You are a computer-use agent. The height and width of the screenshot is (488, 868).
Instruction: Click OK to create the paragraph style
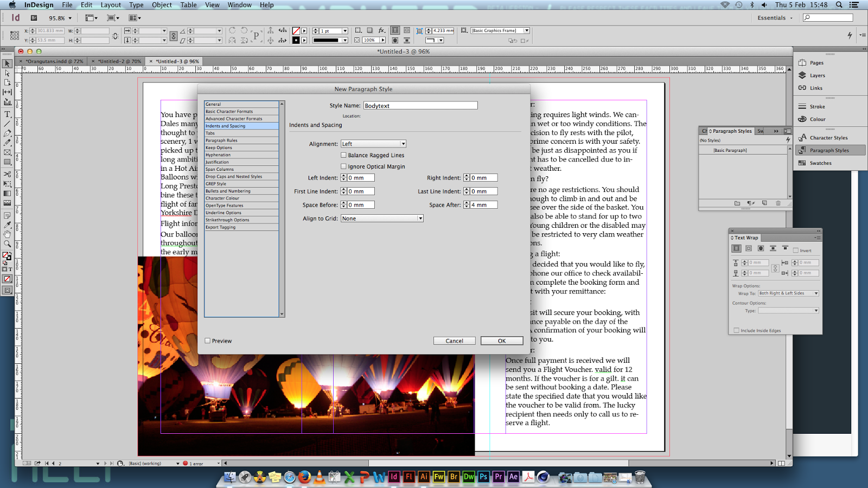click(x=502, y=341)
